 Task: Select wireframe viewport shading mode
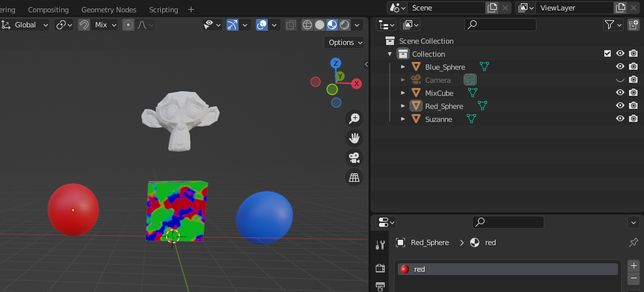[x=307, y=25]
